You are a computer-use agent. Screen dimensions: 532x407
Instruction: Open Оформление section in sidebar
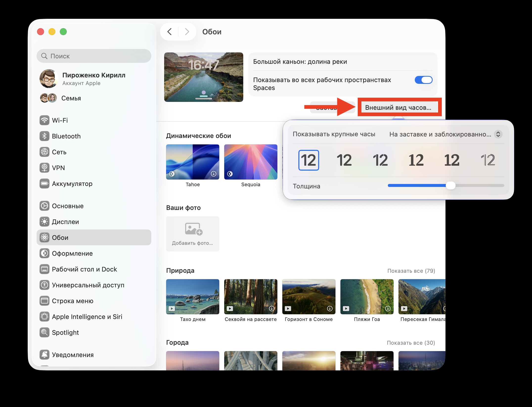pyautogui.click(x=72, y=253)
